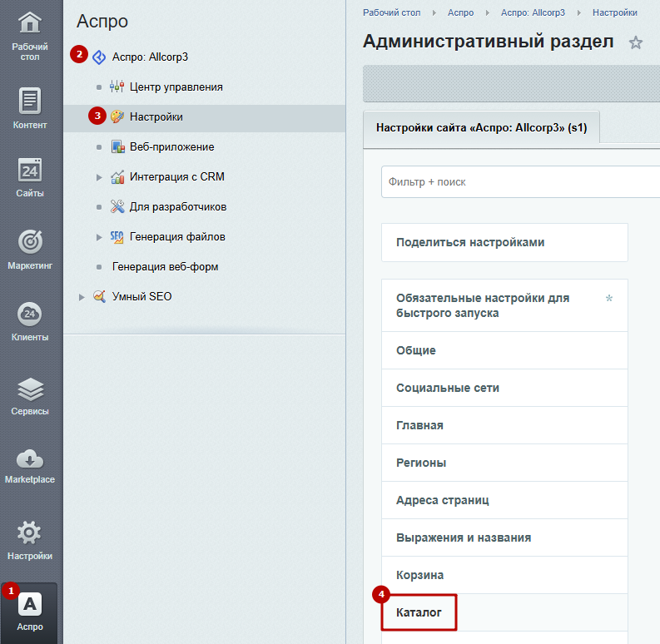The height and width of the screenshot is (644, 660).
Task: Add page to favorites with star icon
Action: point(636,42)
